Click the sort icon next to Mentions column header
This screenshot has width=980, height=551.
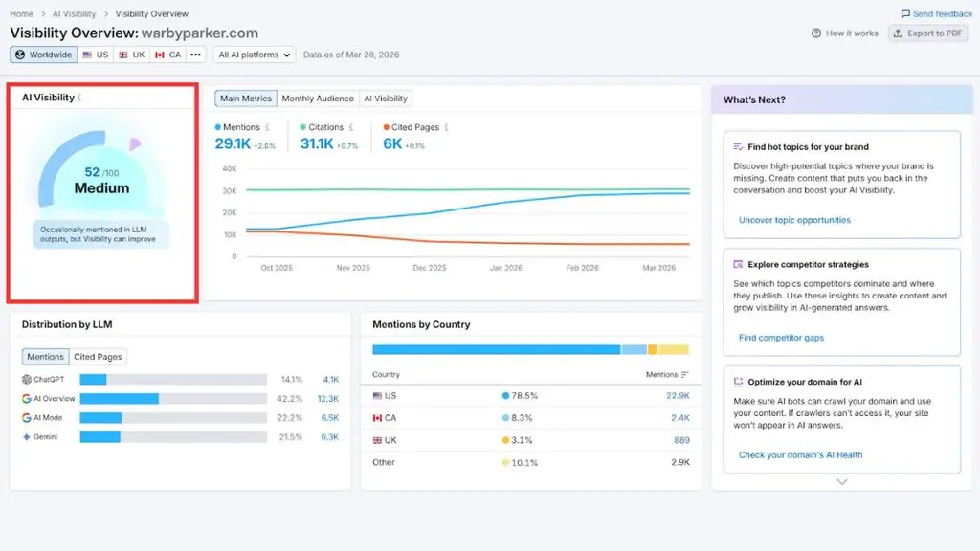click(x=685, y=375)
